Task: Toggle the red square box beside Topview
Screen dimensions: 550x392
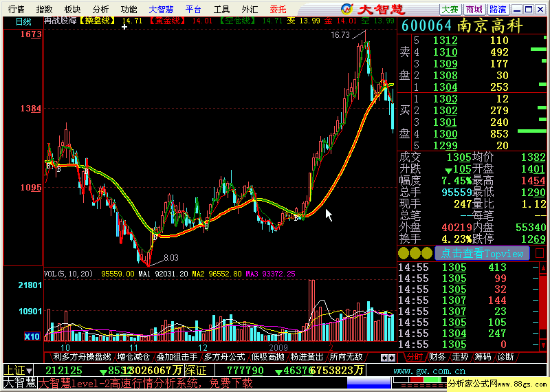Action: click(540, 253)
